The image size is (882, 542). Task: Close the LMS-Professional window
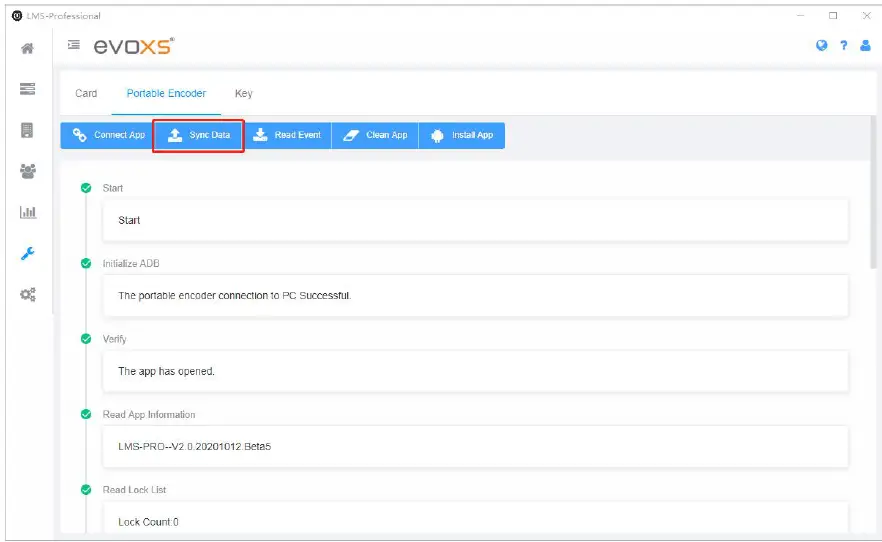[866, 16]
